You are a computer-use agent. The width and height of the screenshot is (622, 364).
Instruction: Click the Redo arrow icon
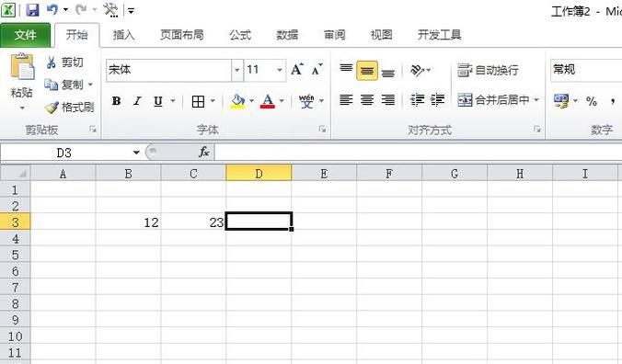pyautogui.click(x=81, y=9)
